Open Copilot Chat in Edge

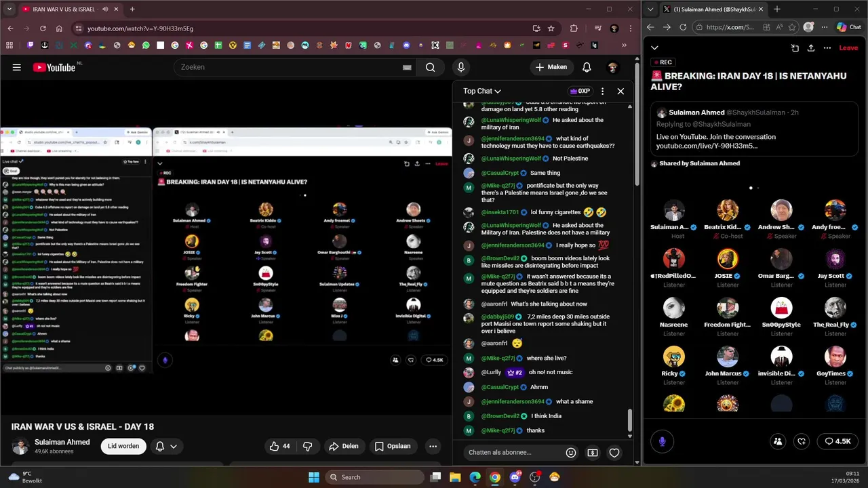point(848,27)
